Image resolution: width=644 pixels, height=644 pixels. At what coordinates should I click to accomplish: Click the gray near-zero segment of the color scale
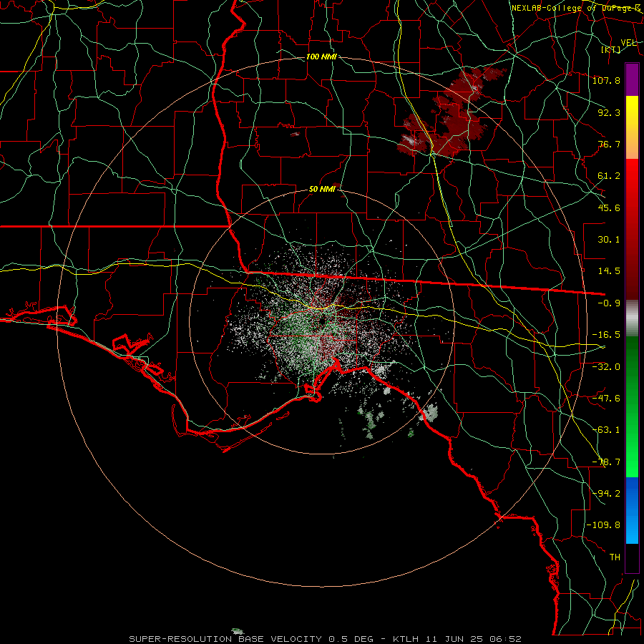pyautogui.click(x=632, y=318)
